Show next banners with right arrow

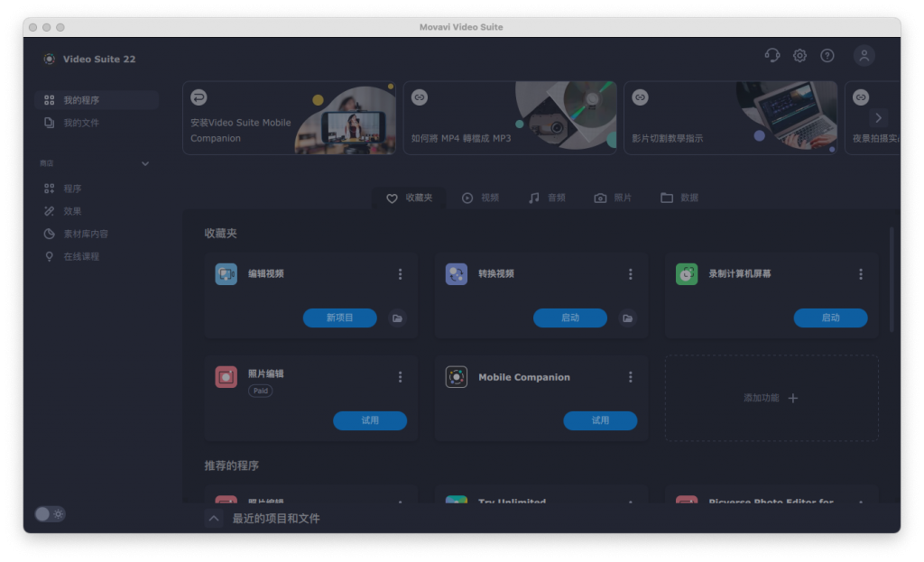coord(879,118)
